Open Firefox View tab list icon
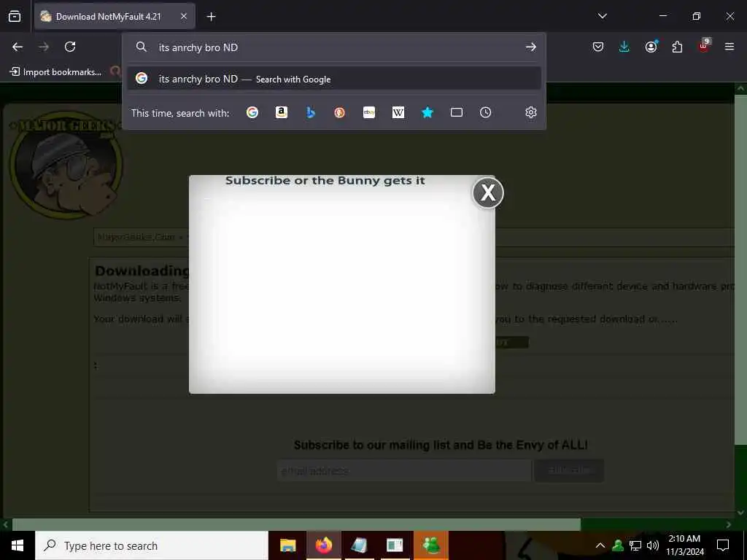The image size is (747, 560). click(x=15, y=16)
